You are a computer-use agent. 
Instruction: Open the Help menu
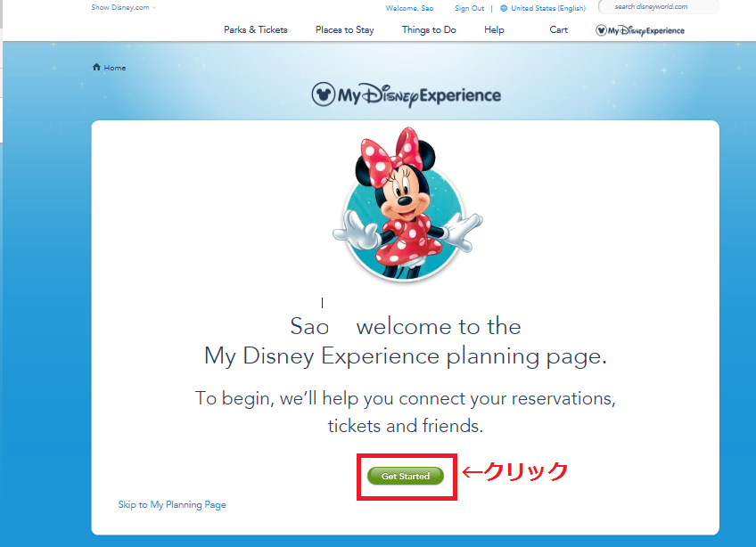coord(494,30)
